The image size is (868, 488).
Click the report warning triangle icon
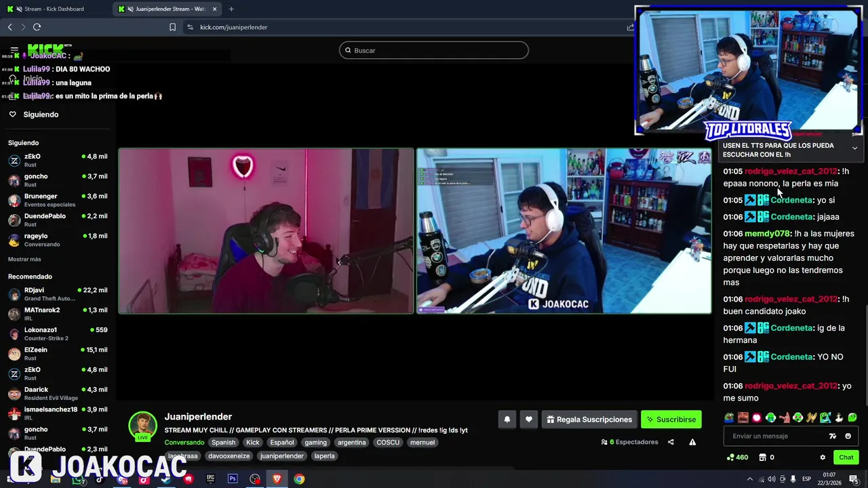pos(692,442)
